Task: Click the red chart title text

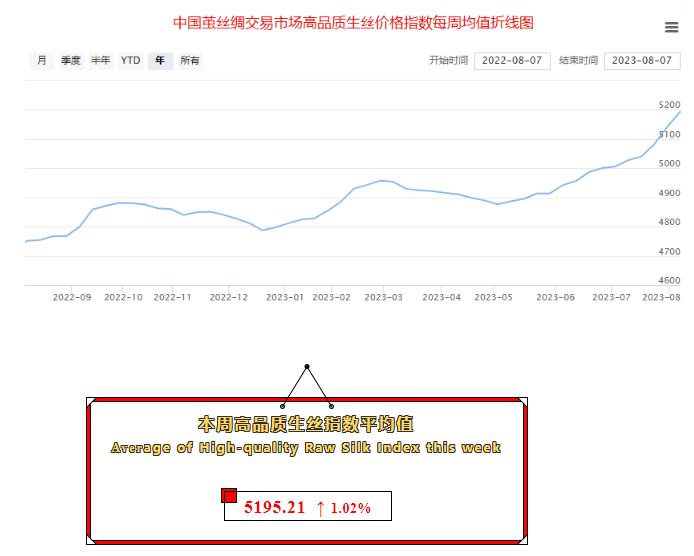Action: coord(353,22)
